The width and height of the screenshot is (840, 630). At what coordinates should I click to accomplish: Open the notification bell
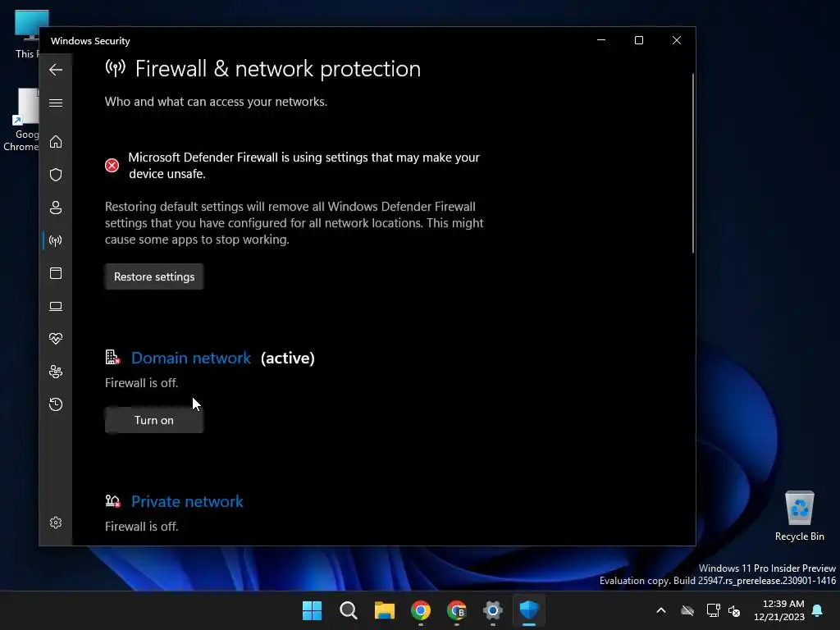(x=818, y=610)
